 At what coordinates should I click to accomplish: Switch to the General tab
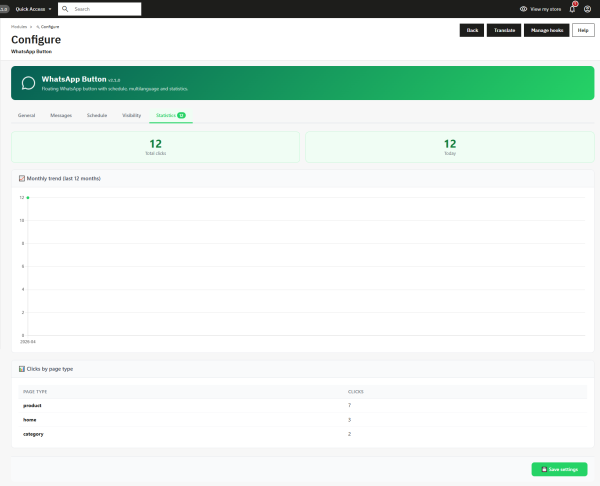coord(26,115)
